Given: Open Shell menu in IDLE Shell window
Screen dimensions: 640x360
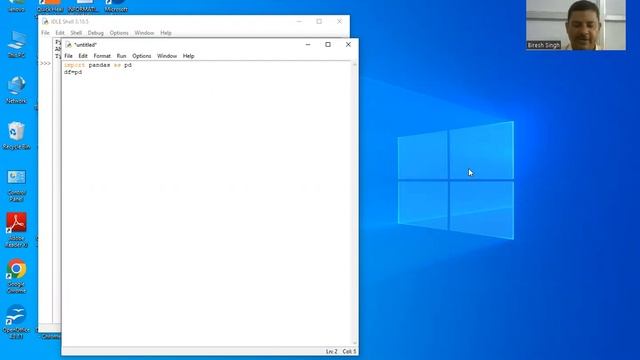Looking at the screenshot, I should coord(76,33).
